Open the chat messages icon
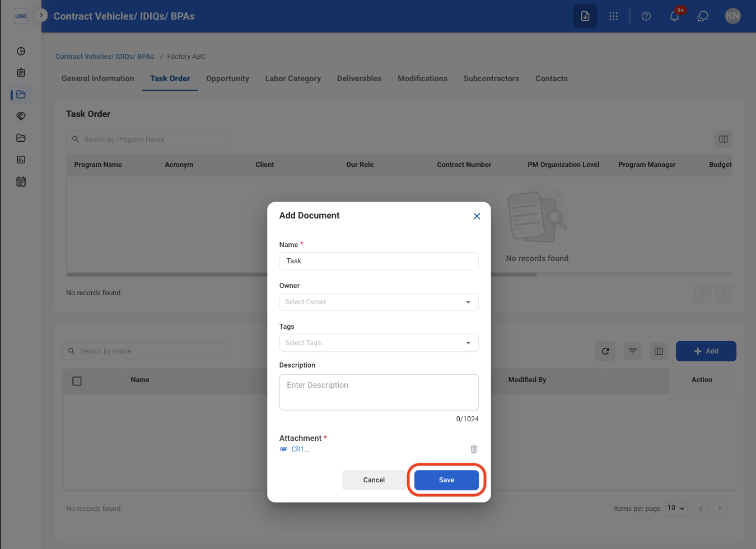 click(x=703, y=16)
